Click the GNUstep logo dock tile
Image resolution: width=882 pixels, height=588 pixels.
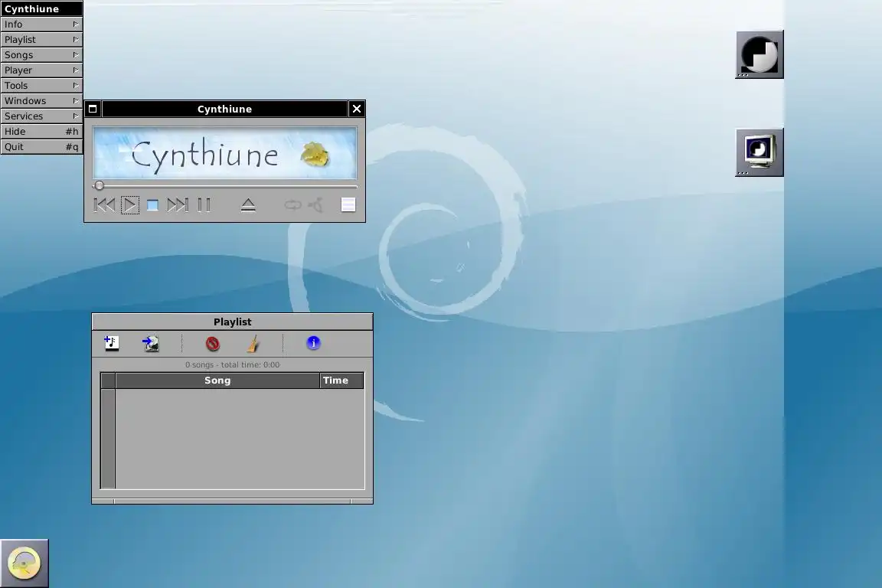click(x=759, y=54)
